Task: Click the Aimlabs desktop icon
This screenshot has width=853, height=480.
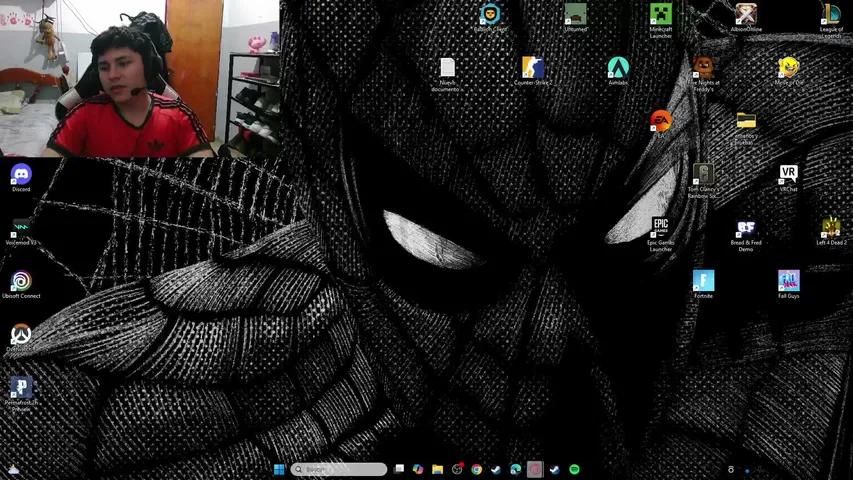Action: 618,67
